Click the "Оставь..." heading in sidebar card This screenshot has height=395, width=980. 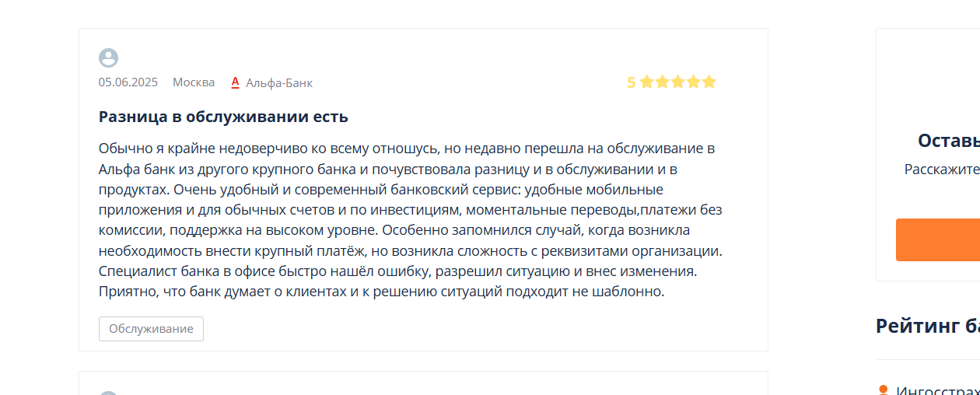(948, 141)
